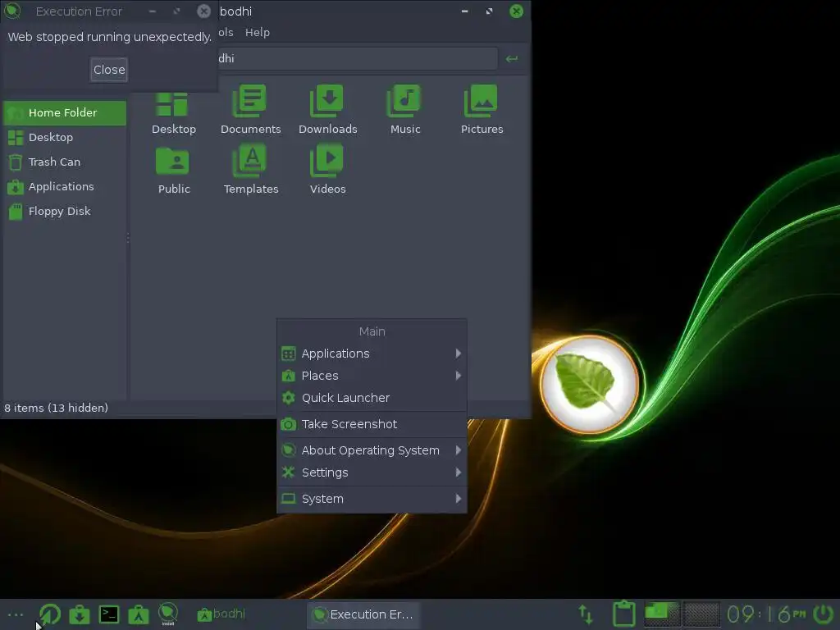The height and width of the screenshot is (630, 840).
Task: Switch to bodhi file manager taskbar entry
Action: tap(221, 614)
